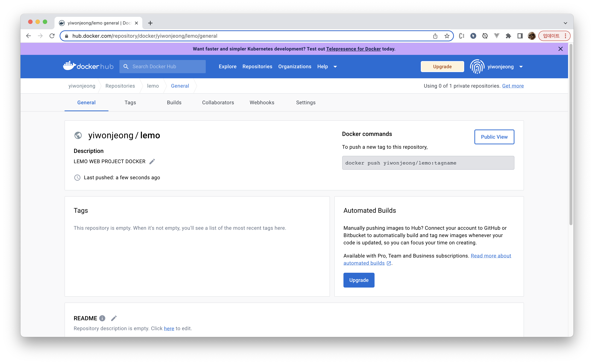Click the cursor-arrow extension icon
Viewport: 594px width, 364px height.
473,36
